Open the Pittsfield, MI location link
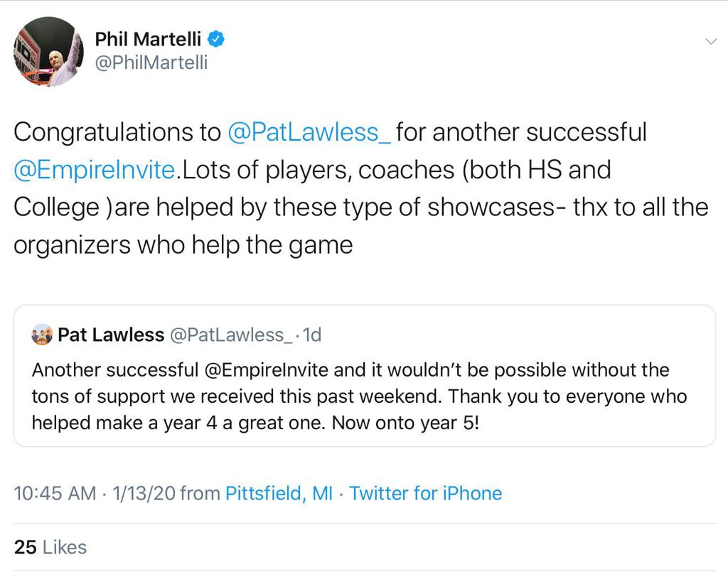Viewport: 728px width, 584px height. click(x=279, y=493)
